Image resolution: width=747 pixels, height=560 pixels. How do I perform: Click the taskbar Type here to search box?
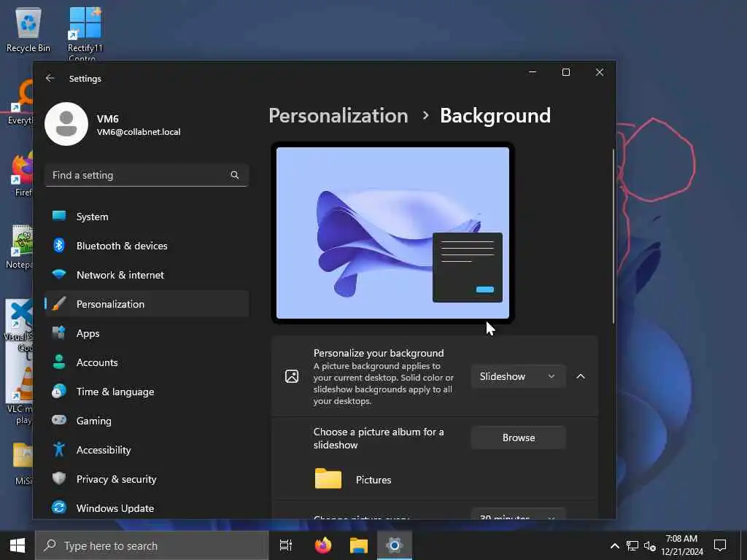coord(152,545)
